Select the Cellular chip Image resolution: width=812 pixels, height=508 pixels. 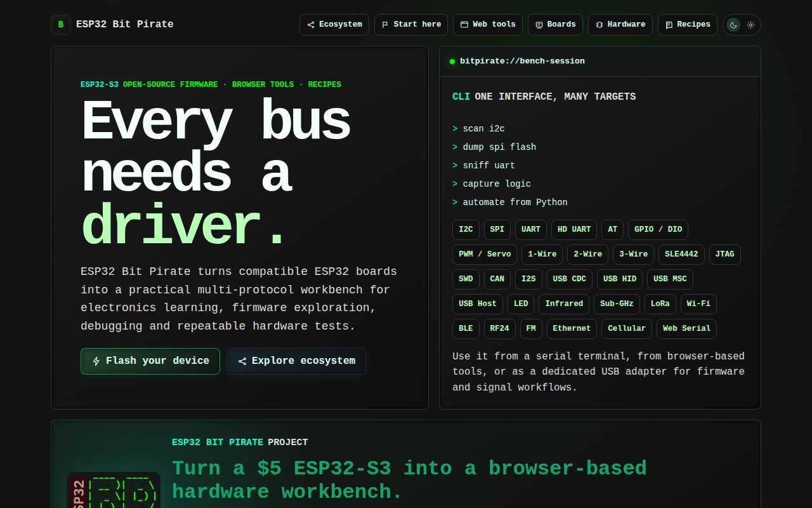(627, 329)
